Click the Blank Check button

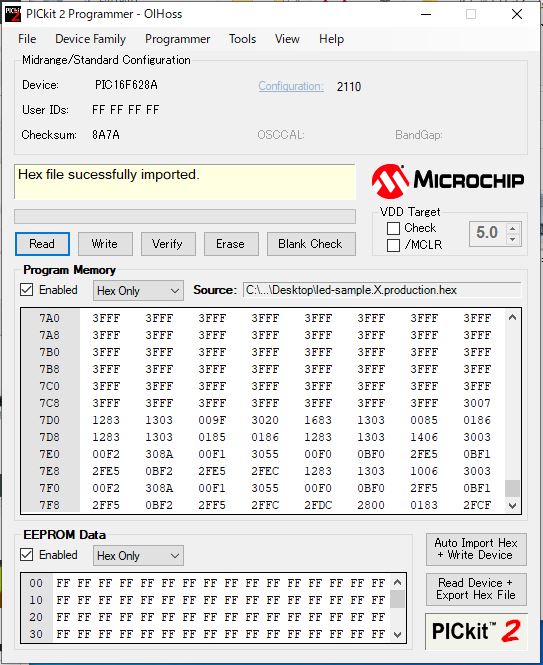[x=311, y=244]
